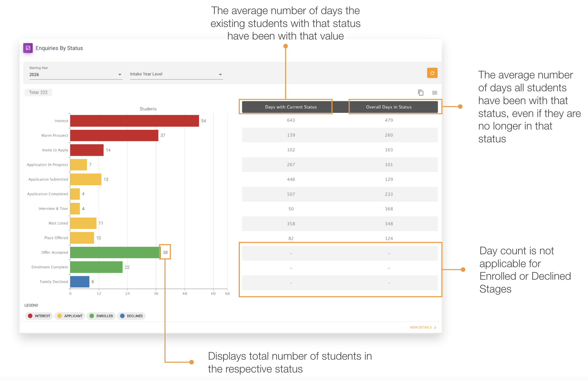Click the Offer Accepted green bar
Screen dimensions: 588x380
click(x=114, y=252)
